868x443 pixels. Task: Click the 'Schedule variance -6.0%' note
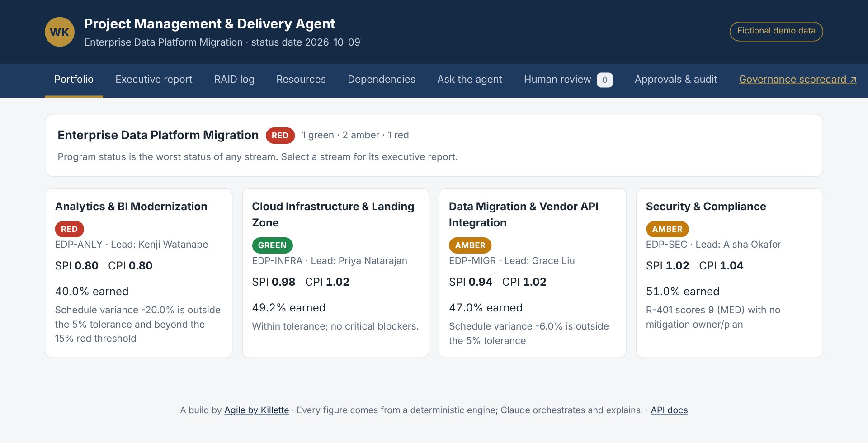[529, 334]
